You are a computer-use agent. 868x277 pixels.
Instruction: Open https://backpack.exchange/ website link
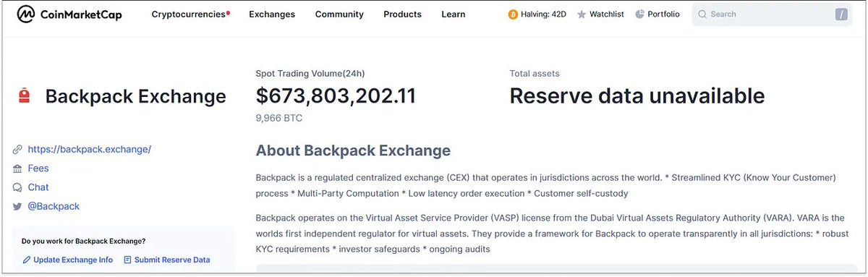(90, 150)
